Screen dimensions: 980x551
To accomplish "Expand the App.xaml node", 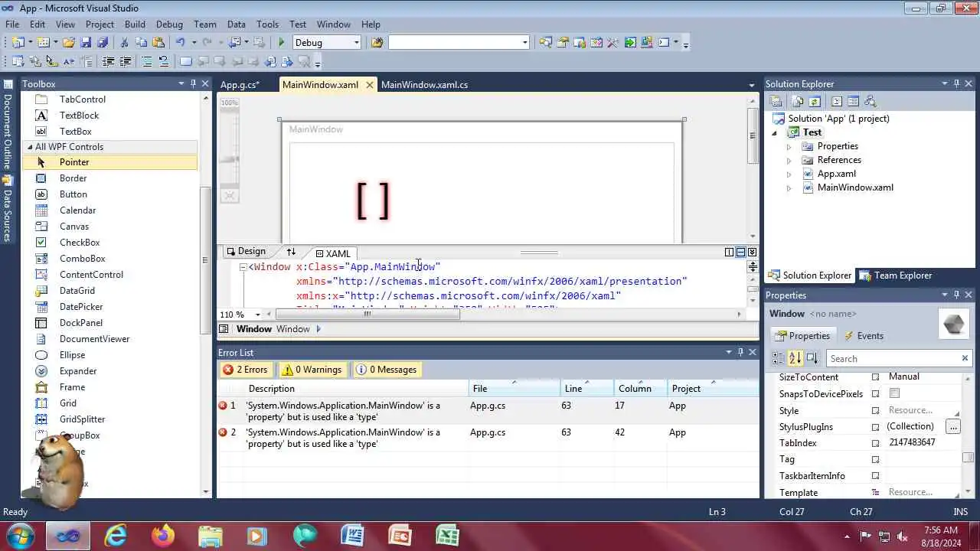I will click(x=789, y=174).
